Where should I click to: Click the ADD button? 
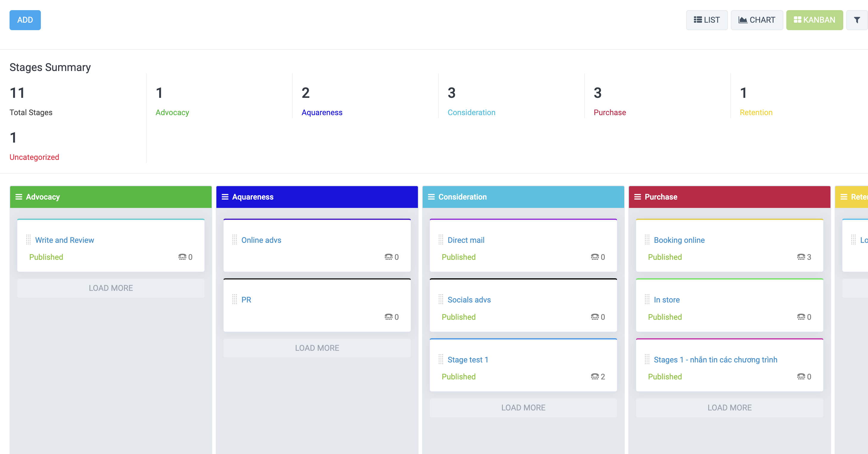(x=25, y=20)
